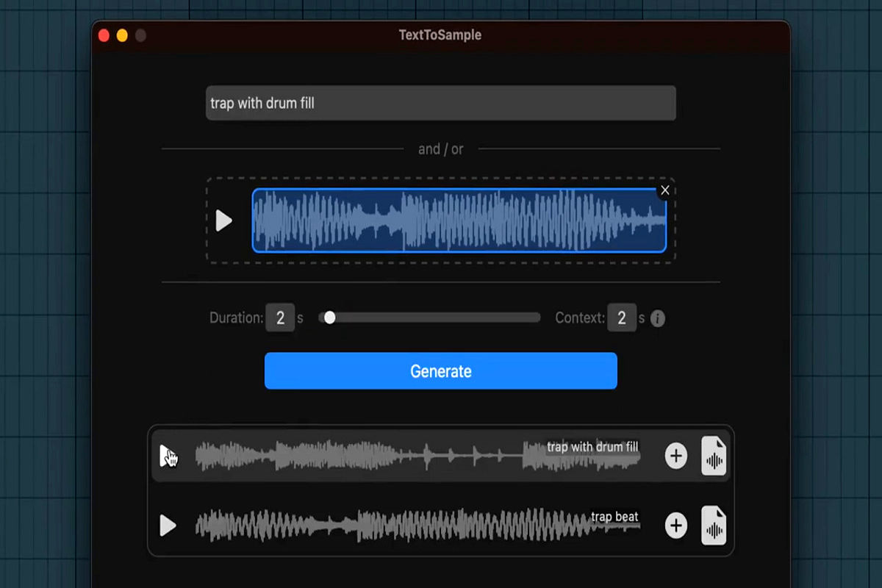The image size is (882, 588).
Task: Close the TextToSample window with the red button
Action: click(104, 35)
